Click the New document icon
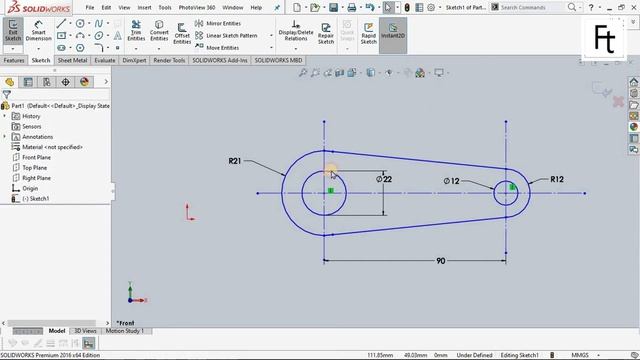Image resolution: width=640 pixels, height=360 pixels. tap(297, 7)
